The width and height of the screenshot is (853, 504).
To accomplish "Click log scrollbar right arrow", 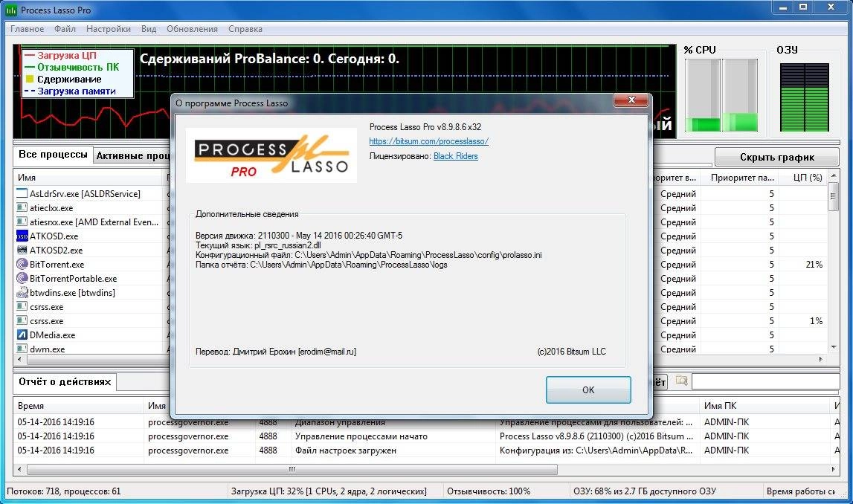I will point(833,468).
